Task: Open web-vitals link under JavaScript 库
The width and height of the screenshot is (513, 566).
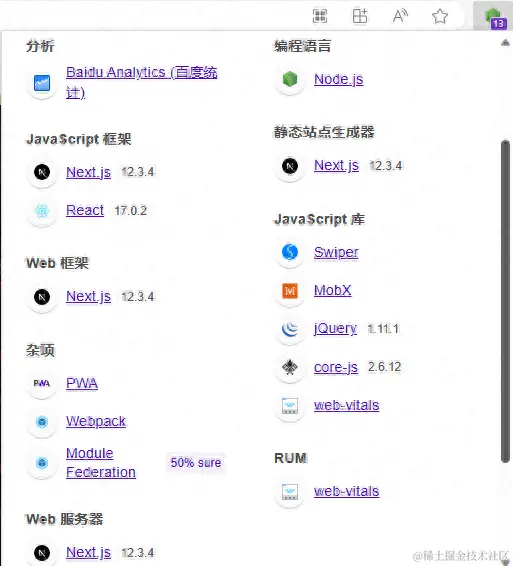Action: click(347, 405)
